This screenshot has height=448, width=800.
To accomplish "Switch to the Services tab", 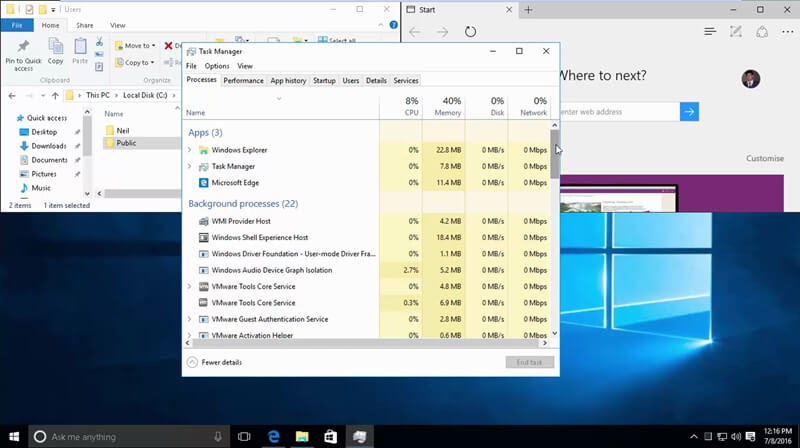I will click(x=406, y=81).
